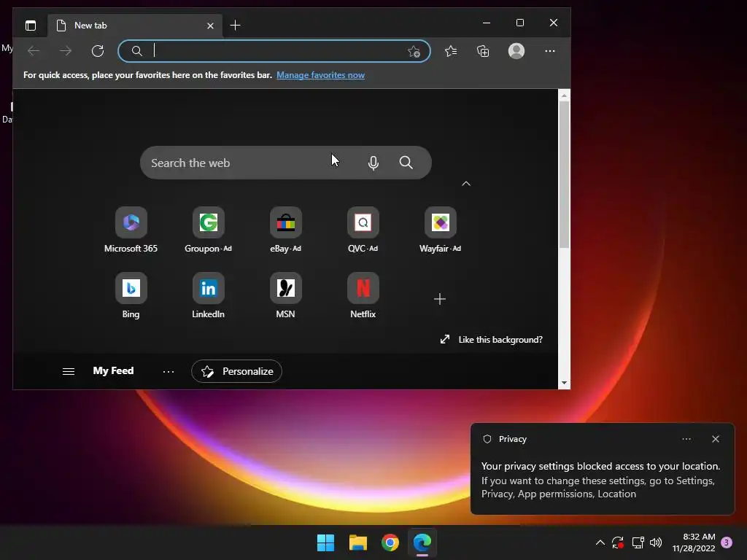
Task: Open the volume speaker tray icon
Action: tap(656, 542)
